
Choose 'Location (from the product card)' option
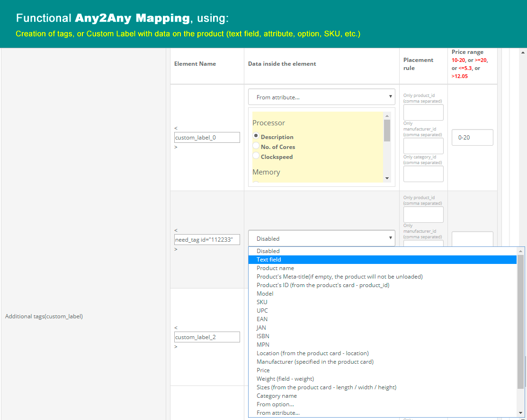point(383,353)
